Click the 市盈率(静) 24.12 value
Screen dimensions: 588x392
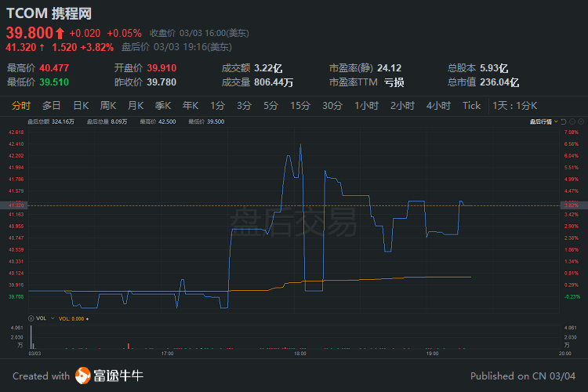click(x=389, y=68)
